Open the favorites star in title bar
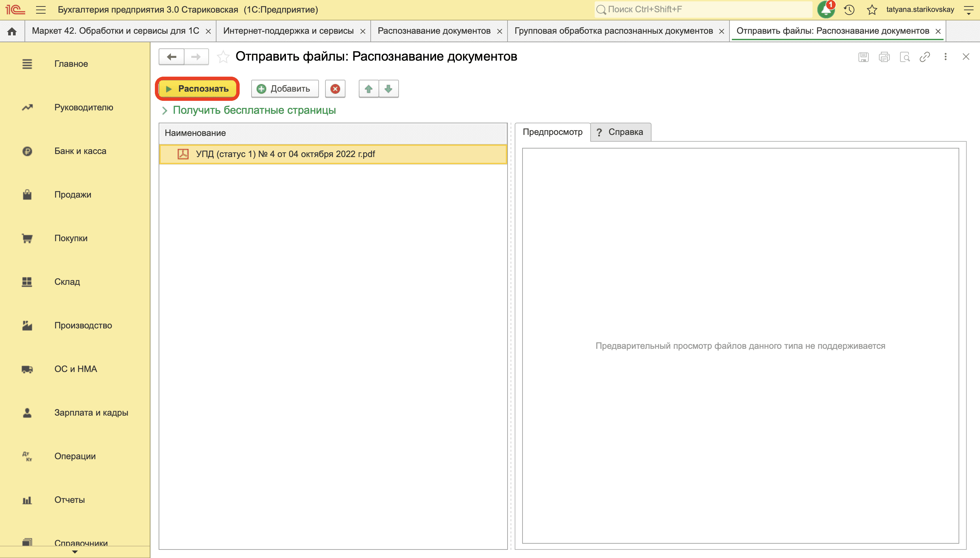The image size is (980, 558). click(872, 10)
